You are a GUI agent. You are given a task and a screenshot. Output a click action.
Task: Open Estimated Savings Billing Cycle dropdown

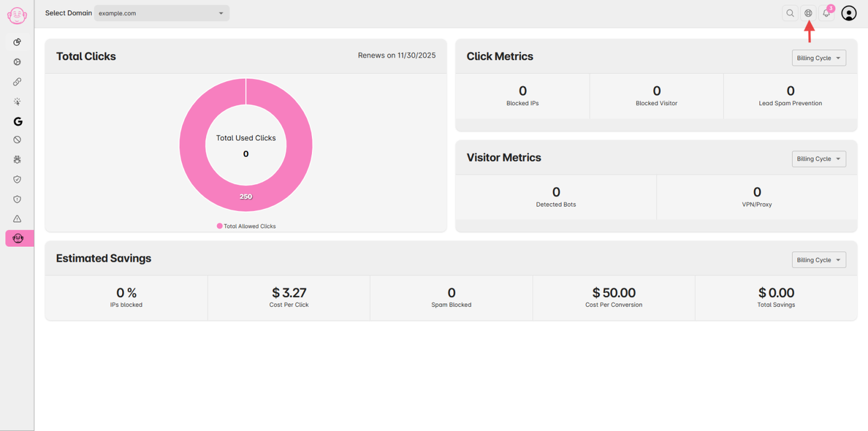pyautogui.click(x=819, y=260)
